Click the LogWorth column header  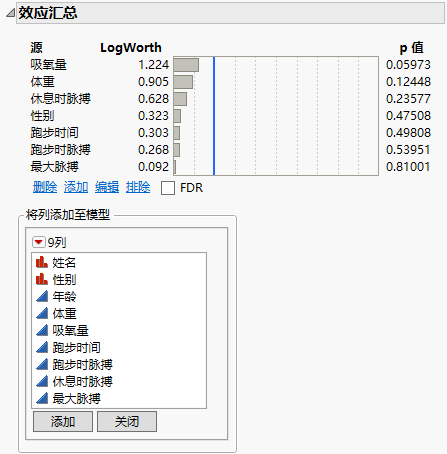click(x=131, y=48)
